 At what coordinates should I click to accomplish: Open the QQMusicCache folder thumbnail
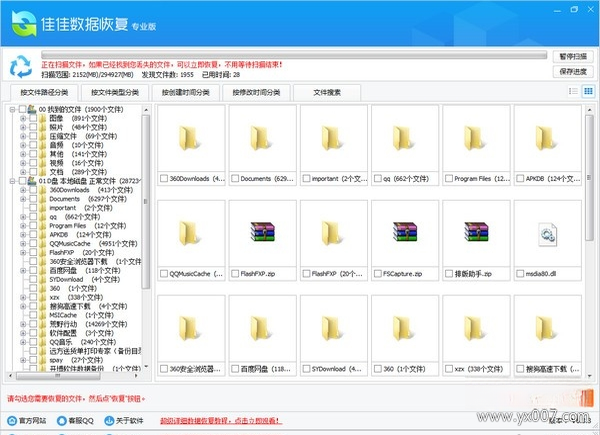[189, 233]
